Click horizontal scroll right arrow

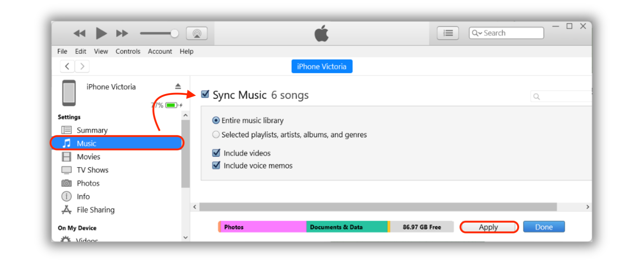(x=588, y=207)
